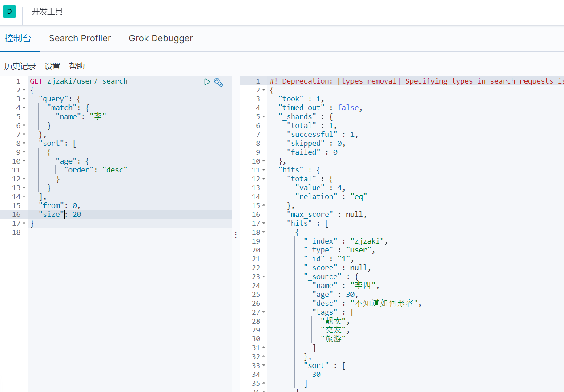Click the sort value 30 at response line 34
The image size is (564, 392).
coord(316,375)
